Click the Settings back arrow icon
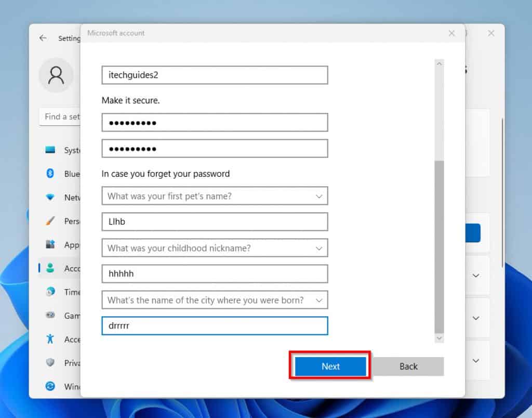This screenshot has width=532, height=418. (43, 38)
